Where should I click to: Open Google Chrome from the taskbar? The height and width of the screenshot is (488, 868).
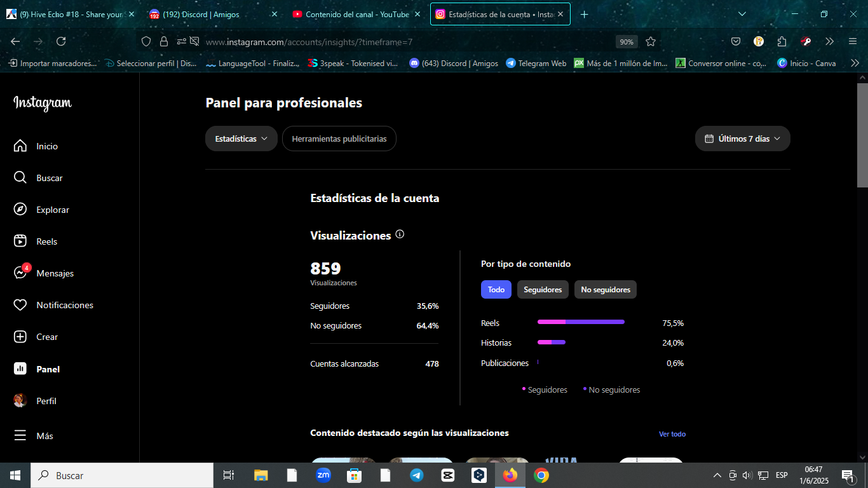(x=541, y=475)
